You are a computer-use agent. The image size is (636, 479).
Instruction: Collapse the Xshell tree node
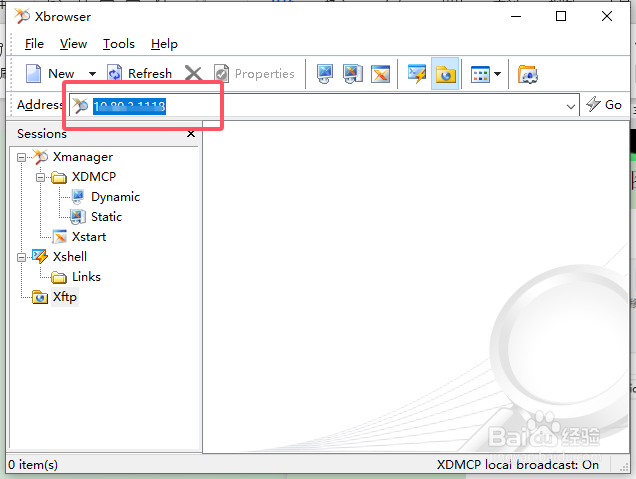pyautogui.click(x=21, y=257)
